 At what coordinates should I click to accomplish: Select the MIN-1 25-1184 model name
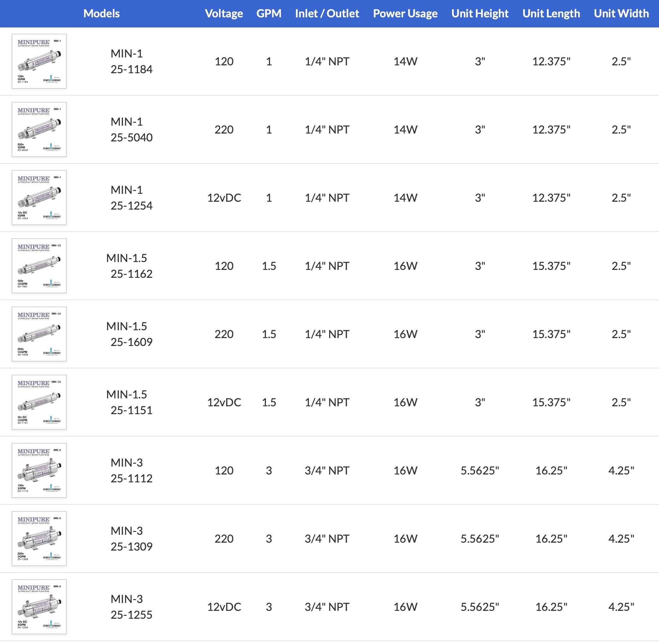click(131, 61)
